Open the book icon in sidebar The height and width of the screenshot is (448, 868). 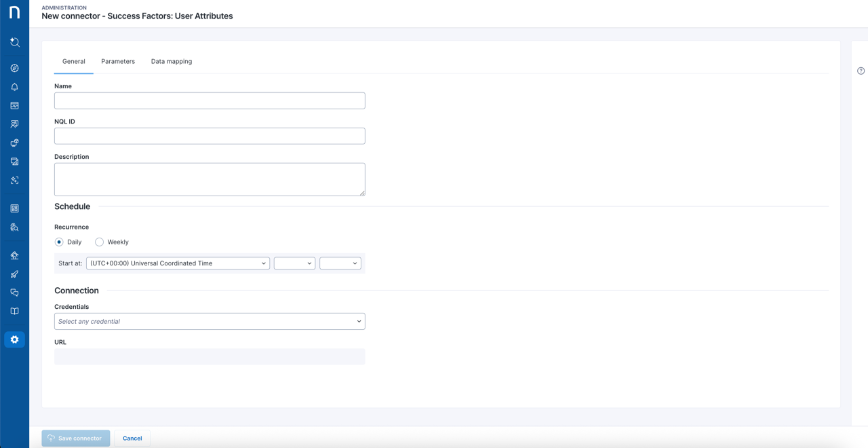coord(14,311)
